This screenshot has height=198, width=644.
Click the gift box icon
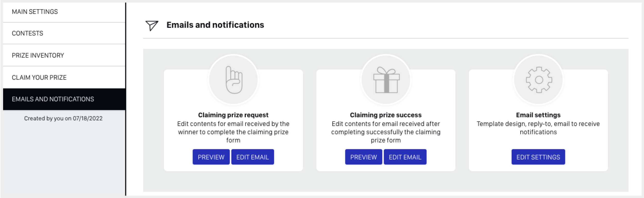coord(386,80)
